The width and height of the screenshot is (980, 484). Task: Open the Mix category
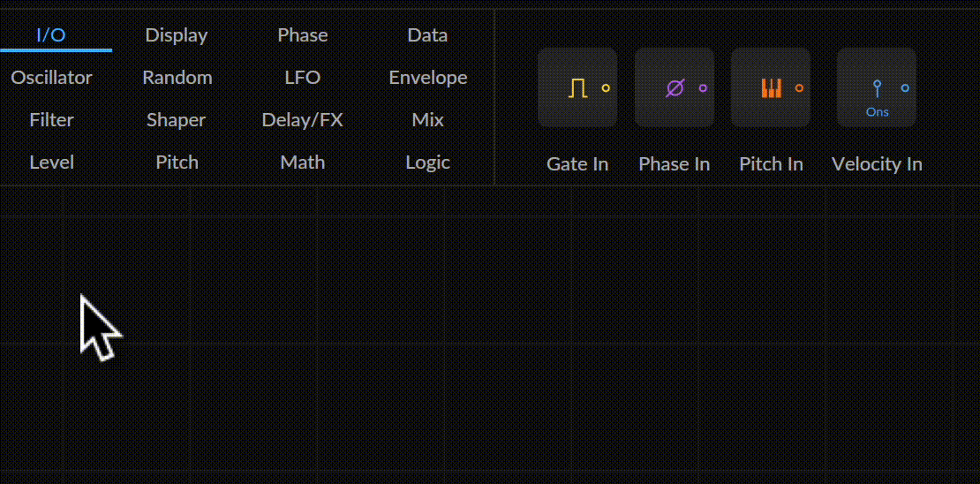click(x=427, y=120)
